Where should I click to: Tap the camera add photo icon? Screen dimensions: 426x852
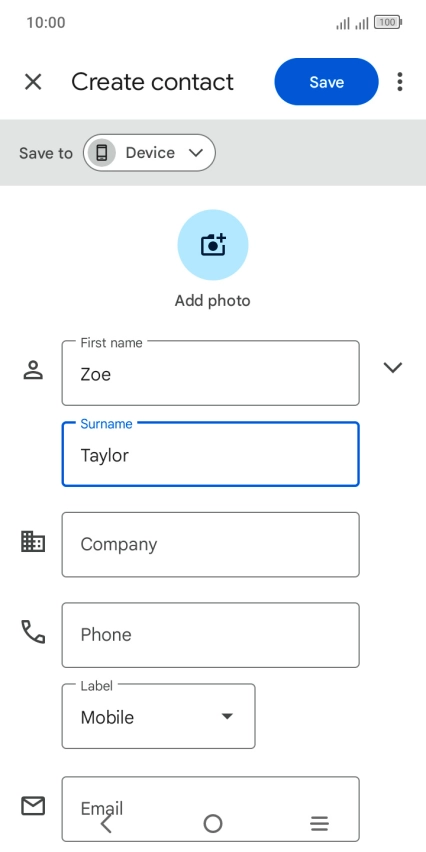(213, 245)
